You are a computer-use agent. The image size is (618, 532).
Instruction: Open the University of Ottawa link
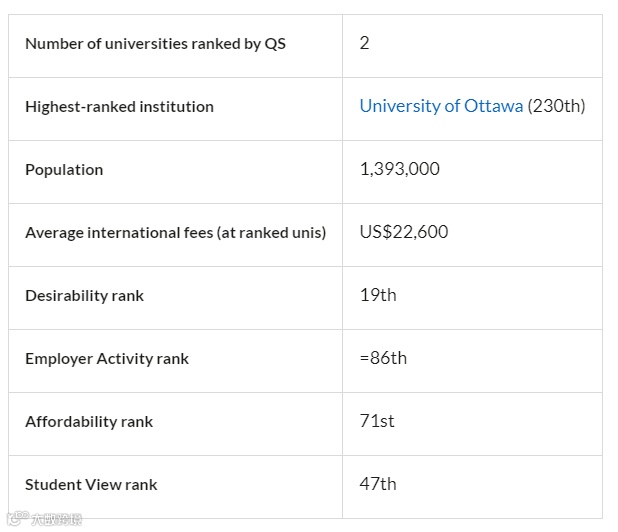(441, 106)
